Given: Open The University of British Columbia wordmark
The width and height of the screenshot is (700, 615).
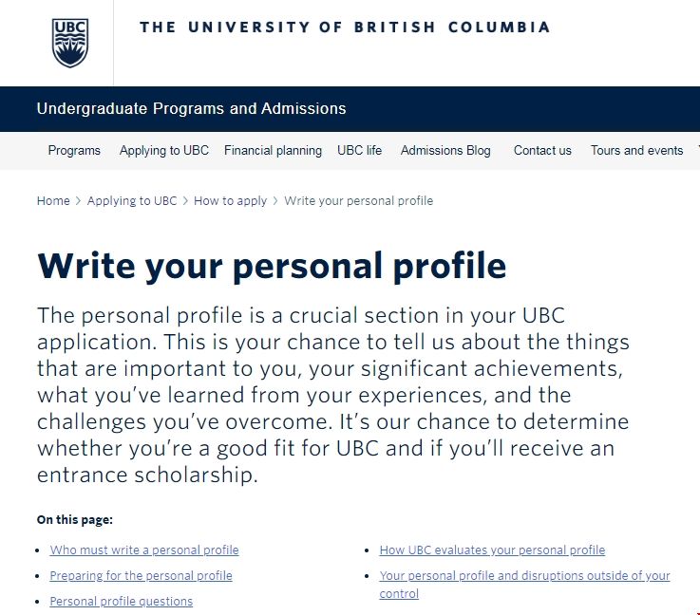Looking at the screenshot, I should 345,28.
